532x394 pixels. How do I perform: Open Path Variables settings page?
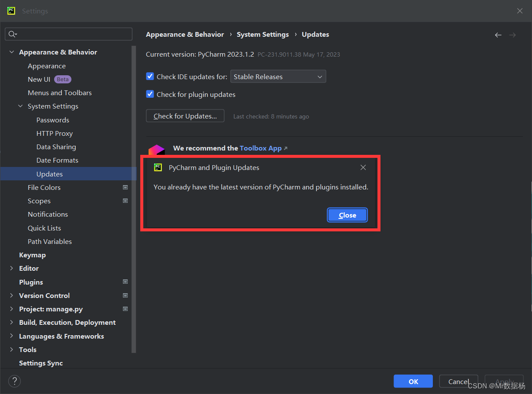[x=50, y=241]
